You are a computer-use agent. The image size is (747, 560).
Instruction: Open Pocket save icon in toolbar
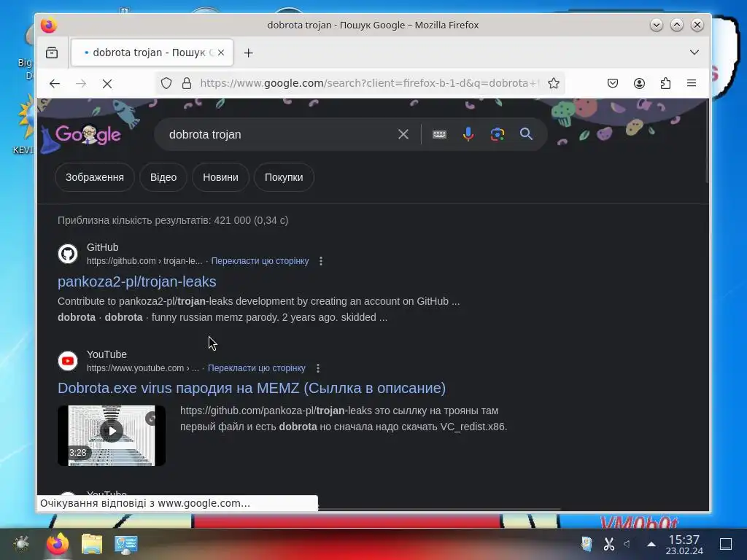613,84
